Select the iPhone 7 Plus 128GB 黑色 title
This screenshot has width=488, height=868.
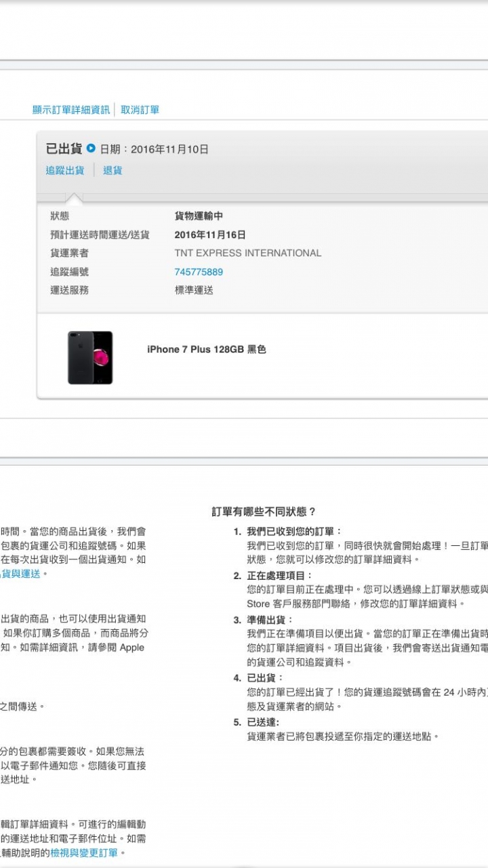pos(207,349)
